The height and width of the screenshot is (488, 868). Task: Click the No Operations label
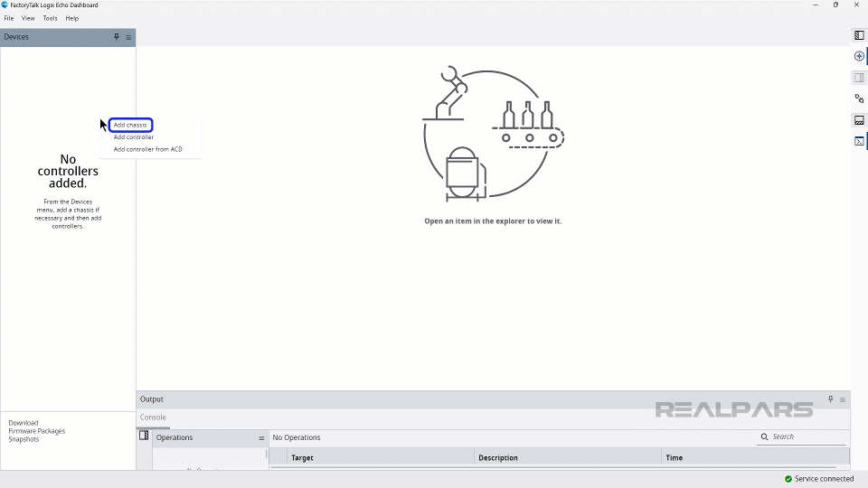297,437
